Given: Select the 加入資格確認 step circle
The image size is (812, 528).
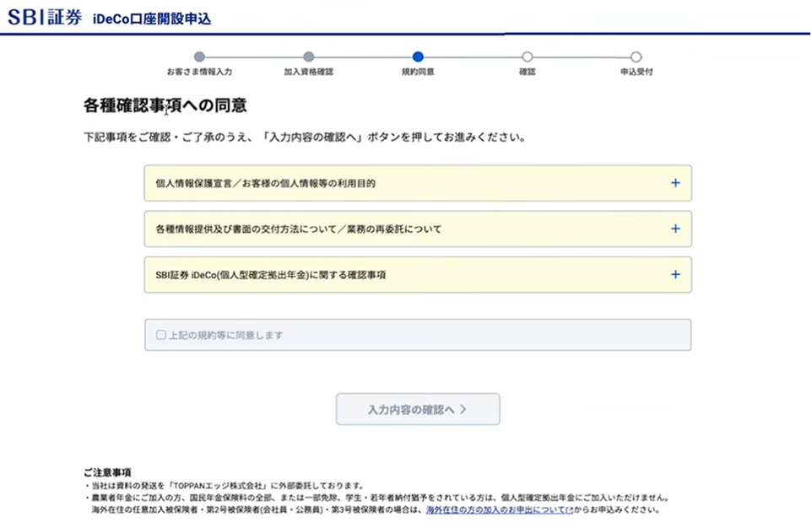Looking at the screenshot, I should 309,57.
